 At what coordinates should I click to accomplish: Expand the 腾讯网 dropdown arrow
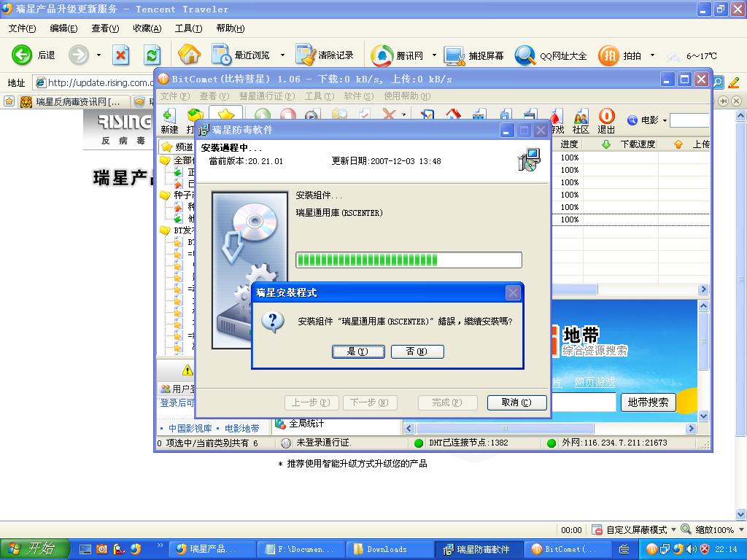434,55
